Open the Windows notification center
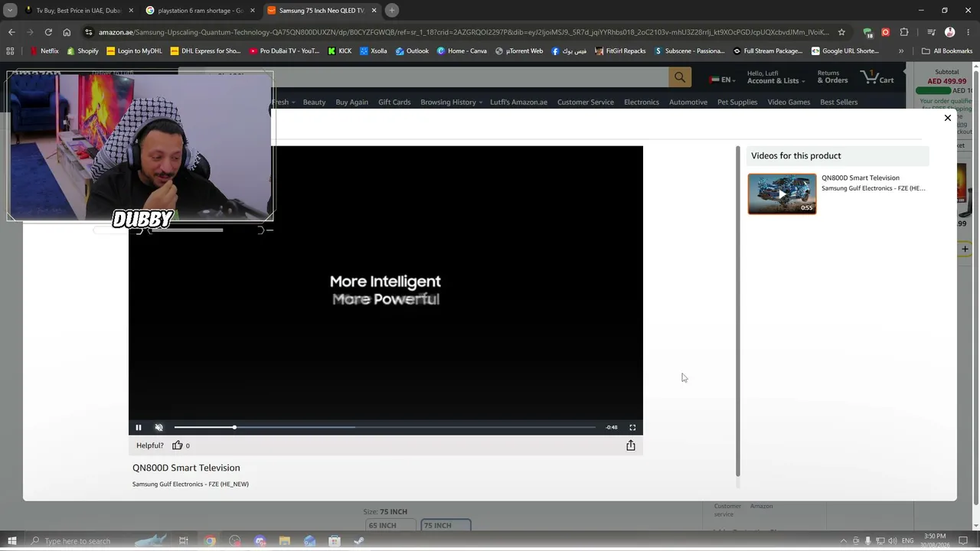 (964, 541)
